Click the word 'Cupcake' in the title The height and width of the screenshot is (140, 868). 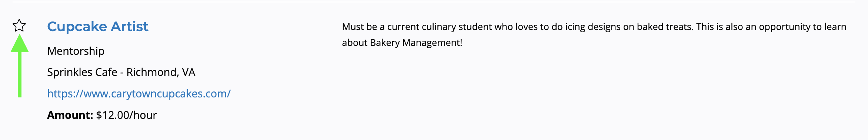tap(77, 27)
